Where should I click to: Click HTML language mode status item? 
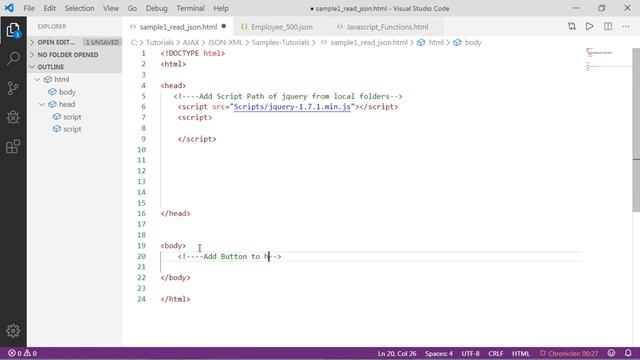click(520, 353)
